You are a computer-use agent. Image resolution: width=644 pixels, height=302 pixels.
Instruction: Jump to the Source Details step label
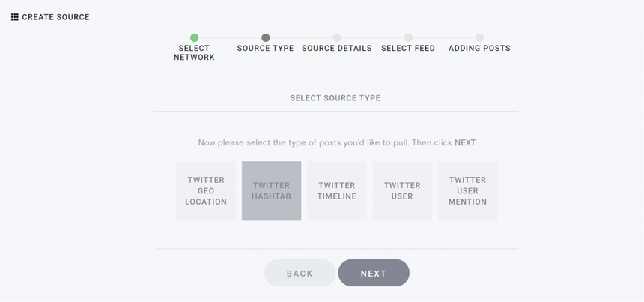pos(337,49)
